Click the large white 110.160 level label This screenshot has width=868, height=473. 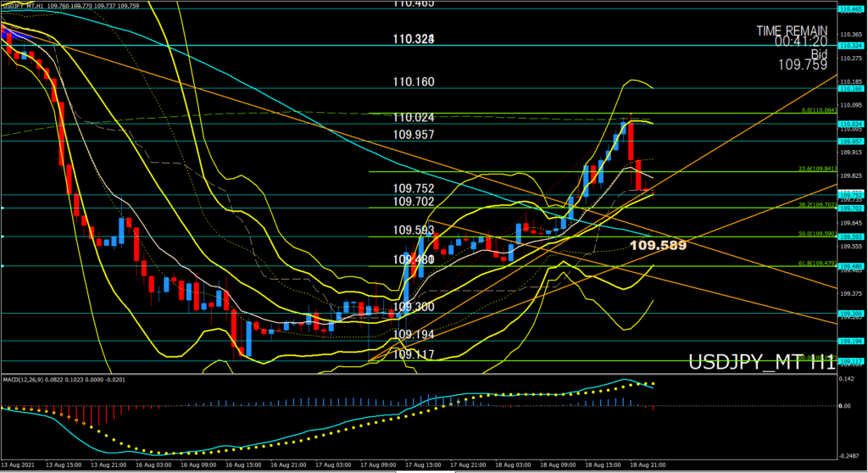click(x=414, y=82)
